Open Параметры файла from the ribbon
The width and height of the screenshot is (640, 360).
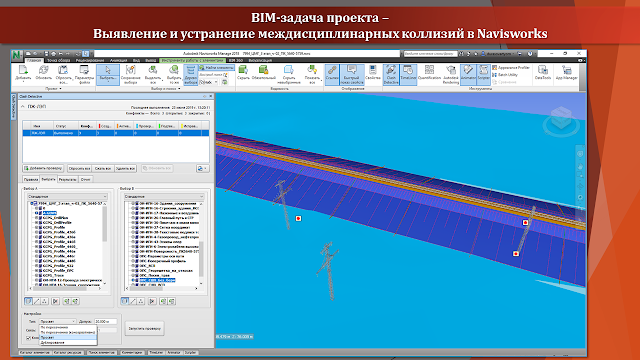click(x=84, y=74)
